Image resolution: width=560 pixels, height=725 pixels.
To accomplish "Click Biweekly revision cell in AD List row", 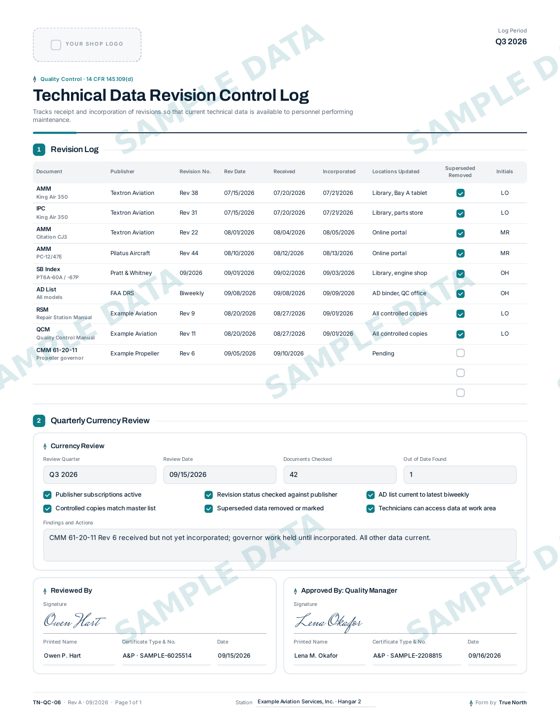I will coord(192,293).
